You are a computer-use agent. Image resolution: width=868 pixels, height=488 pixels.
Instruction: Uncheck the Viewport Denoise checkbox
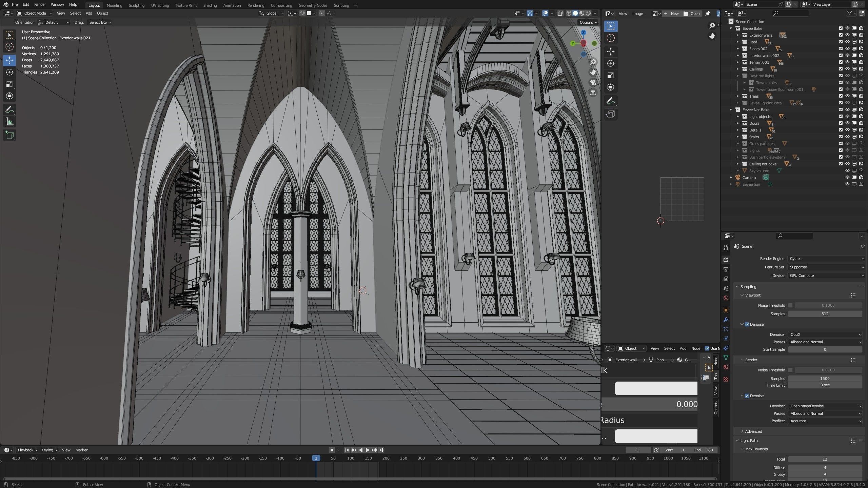[x=747, y=324]
